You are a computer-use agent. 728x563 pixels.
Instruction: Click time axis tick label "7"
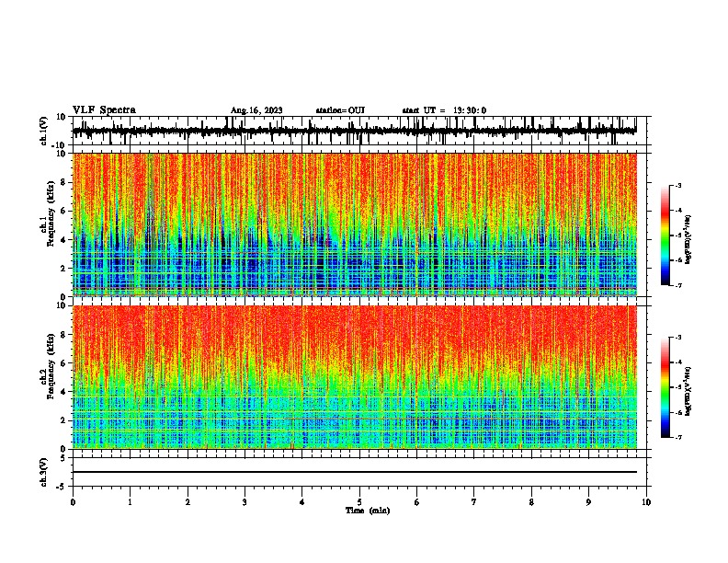coord(474,502)
